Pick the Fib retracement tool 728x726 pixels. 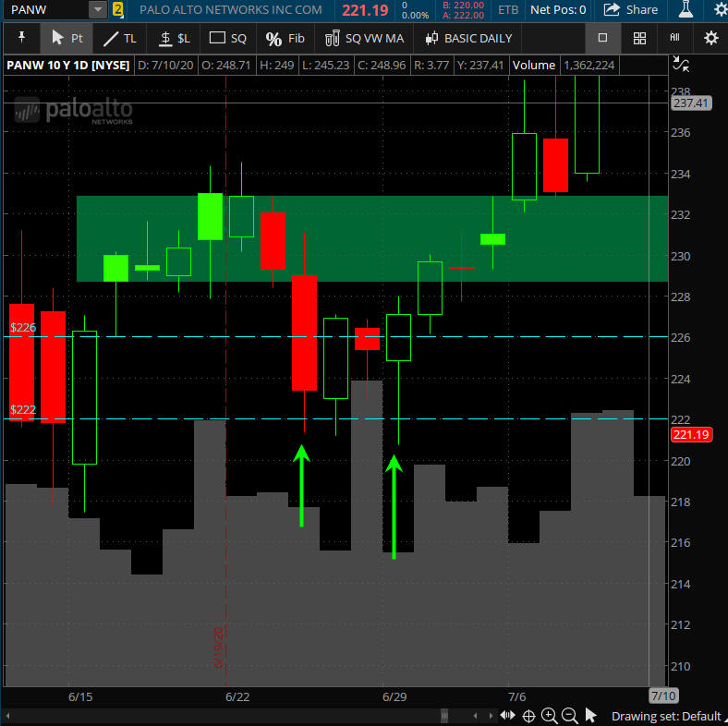pyautogui.click(x=285, y=38)
